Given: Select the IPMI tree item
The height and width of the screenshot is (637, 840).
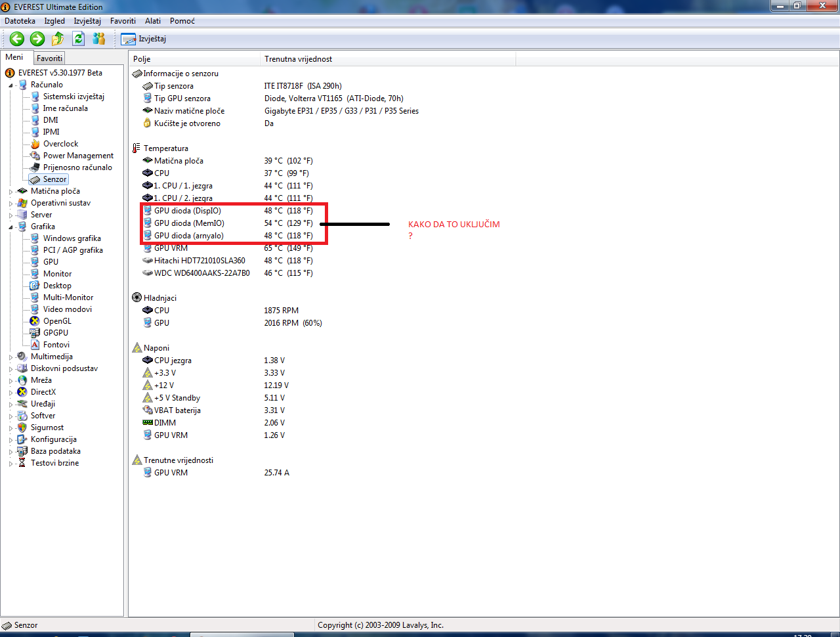Looking at the screenshot, I should 51,132.
